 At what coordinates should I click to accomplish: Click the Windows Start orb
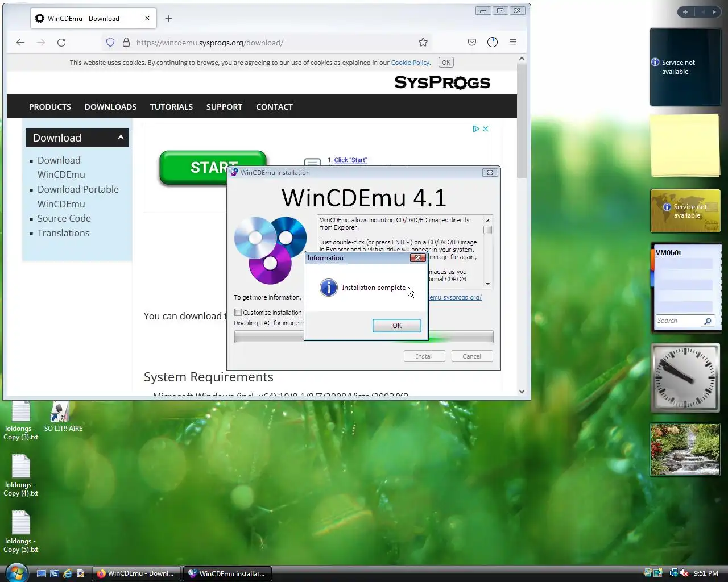click(x=16, y=573)
